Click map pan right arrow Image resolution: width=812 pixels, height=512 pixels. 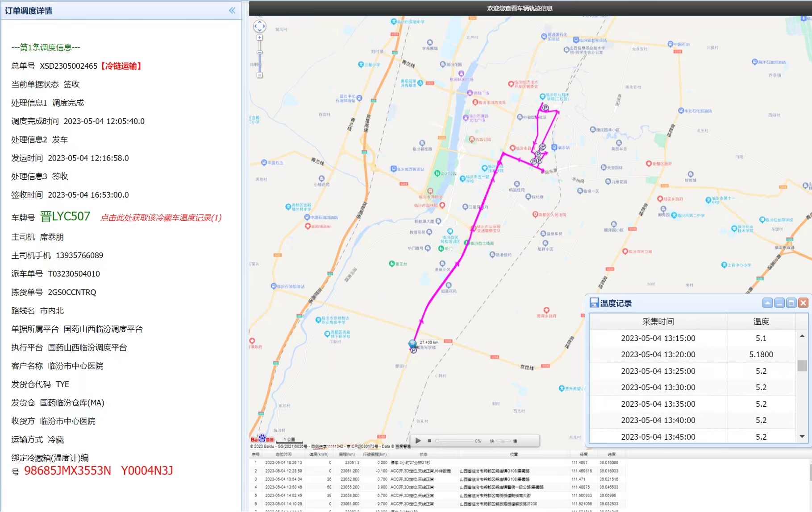click(x=264, y=26)
